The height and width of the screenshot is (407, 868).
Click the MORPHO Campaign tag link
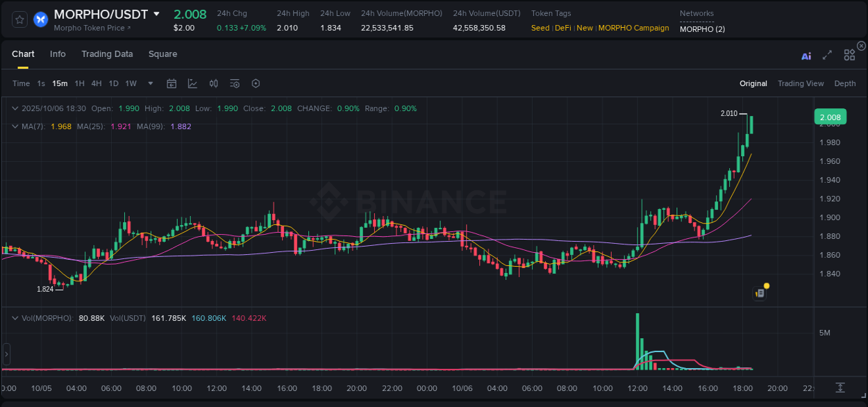pos(633,28)
